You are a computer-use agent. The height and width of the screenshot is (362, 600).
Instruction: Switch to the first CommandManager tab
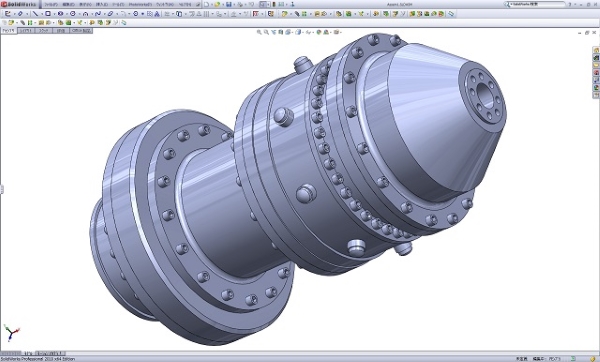tap(8, 31)
